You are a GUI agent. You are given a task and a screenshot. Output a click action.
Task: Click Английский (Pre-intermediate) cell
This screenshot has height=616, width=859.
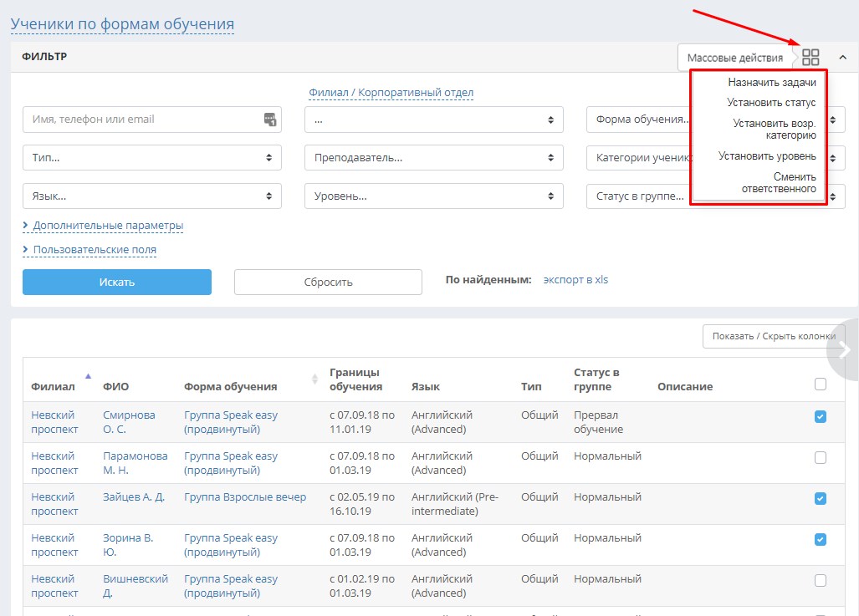click(x=455, y=504)
